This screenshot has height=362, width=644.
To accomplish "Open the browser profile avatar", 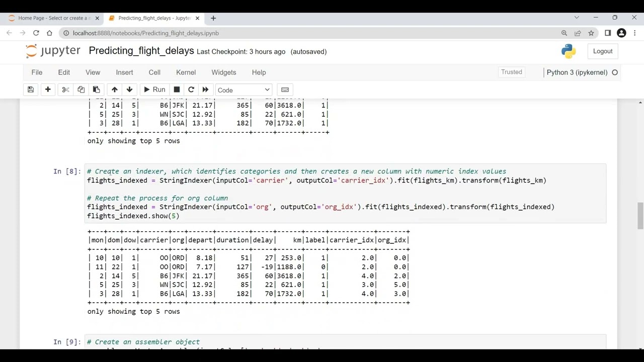I will 621,33.
